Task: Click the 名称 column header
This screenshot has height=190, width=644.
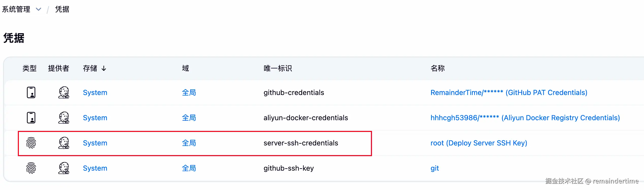Action: click(x=437, y=68)
